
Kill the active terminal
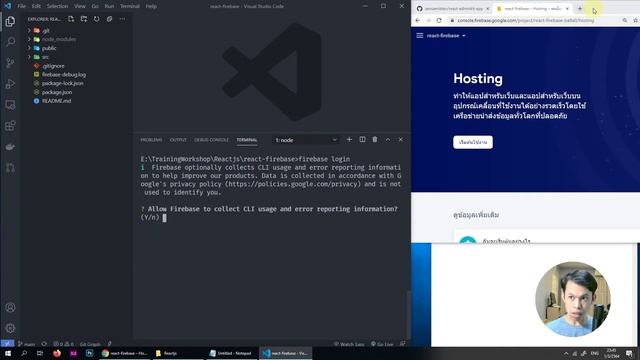375,140
